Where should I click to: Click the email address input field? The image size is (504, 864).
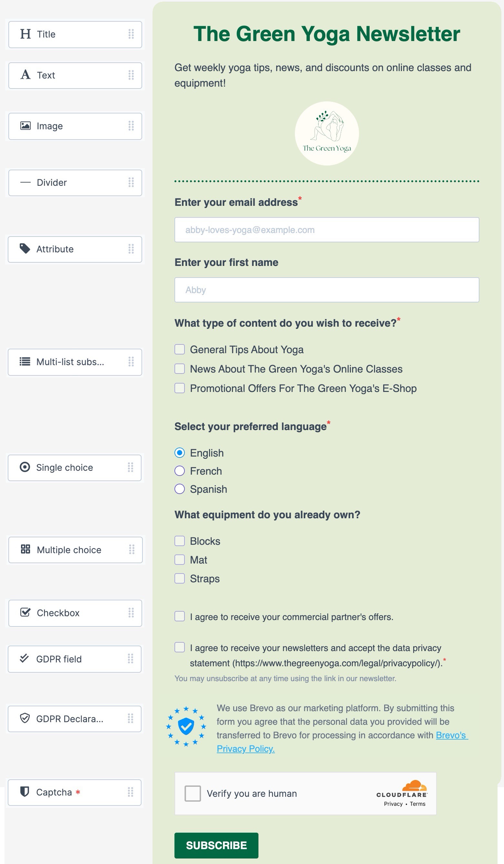point(327,230)
